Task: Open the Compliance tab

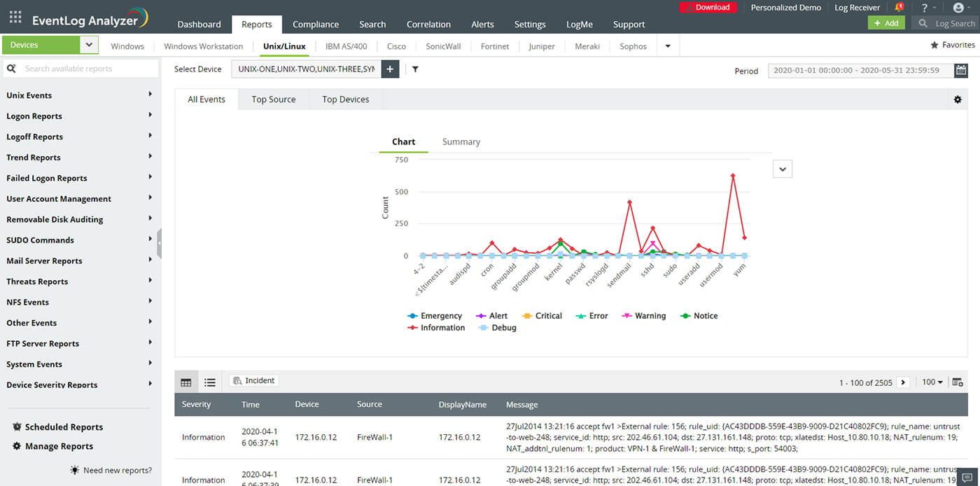Action: [315, 25]
